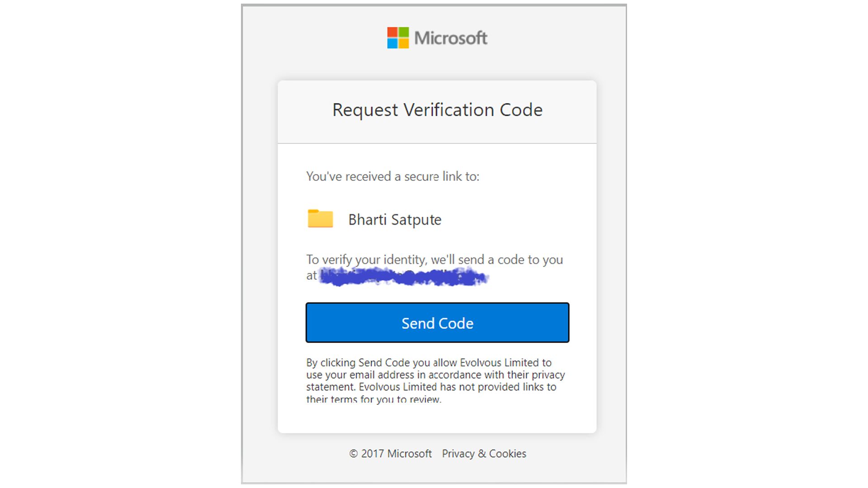Image resolution: width=868 pixels, height=488 pixels.
Task: Open the Privacy & Cookies link
Action: point(484,454)
